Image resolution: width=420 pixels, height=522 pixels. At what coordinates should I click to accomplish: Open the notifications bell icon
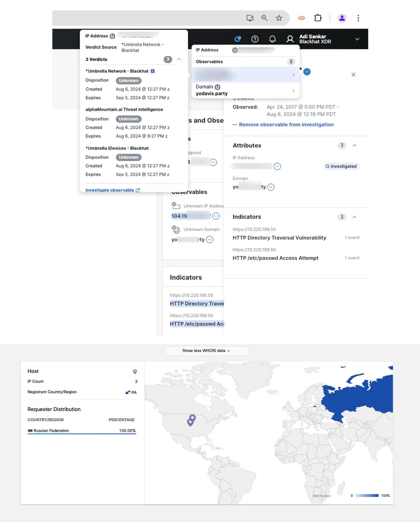(272, 39)
